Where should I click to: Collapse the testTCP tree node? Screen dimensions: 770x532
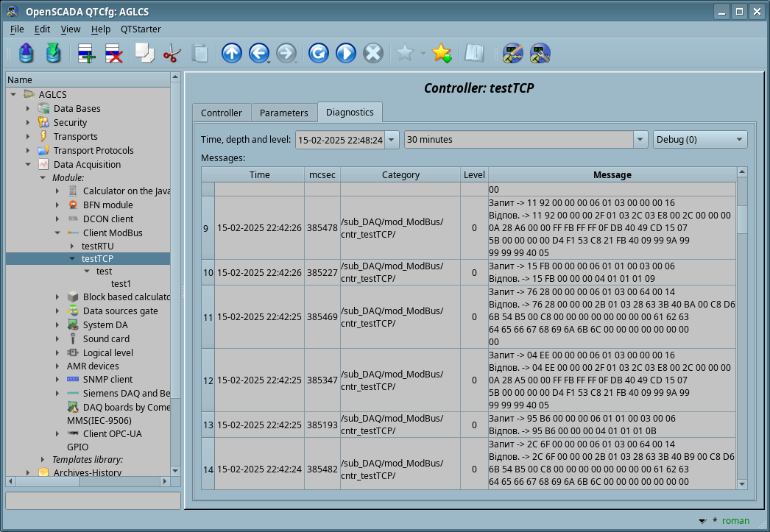click(72, 259)
